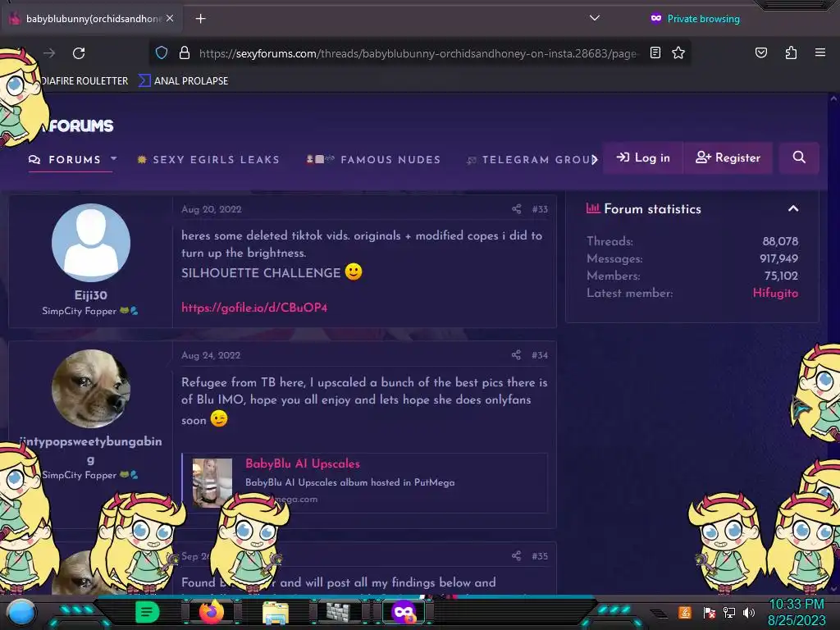Save page to Pocket
The image size is (840, 630).
click(x=760, y=52)
